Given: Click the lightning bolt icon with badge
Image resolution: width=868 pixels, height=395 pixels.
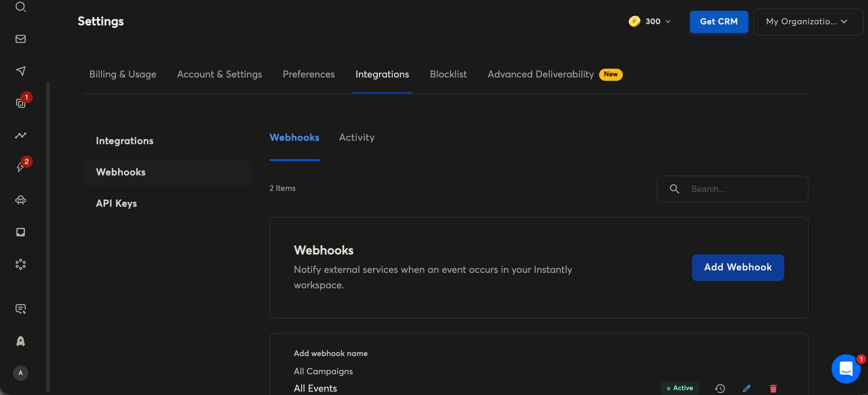Looking at the screenshot, I should pyautogui.click(x=20, y=167).
